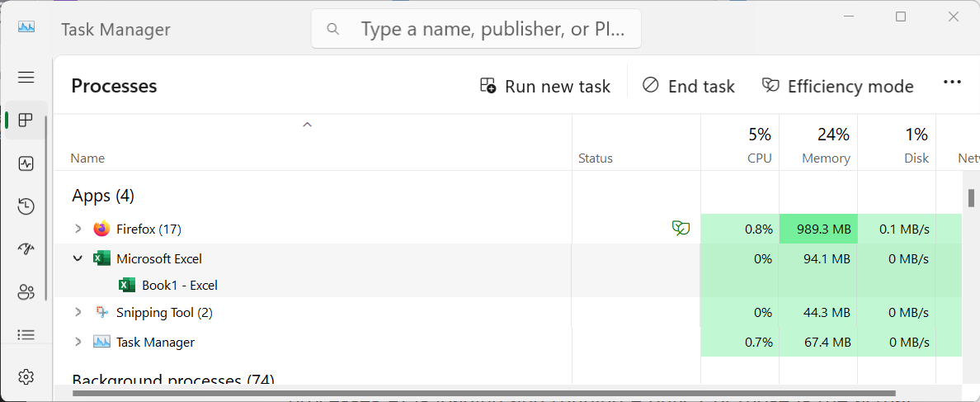The image size is (980, 402).
Task: Collapse the Microsoft Excel process group
Action: click(78, 258)
